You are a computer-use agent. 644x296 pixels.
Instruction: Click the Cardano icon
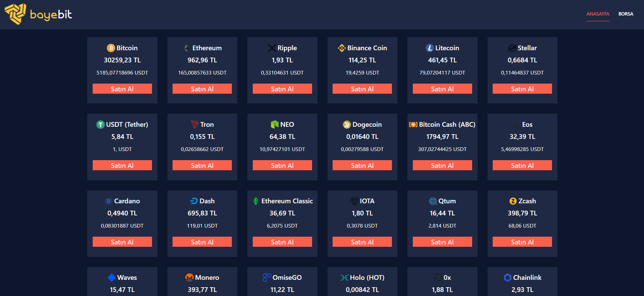pyautogui.click(x=109, y=201)
